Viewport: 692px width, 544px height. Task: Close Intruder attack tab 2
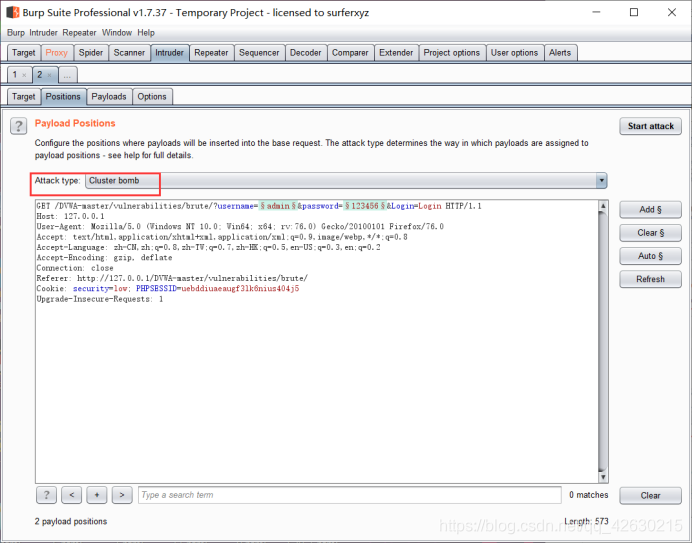tap(49, 75)
